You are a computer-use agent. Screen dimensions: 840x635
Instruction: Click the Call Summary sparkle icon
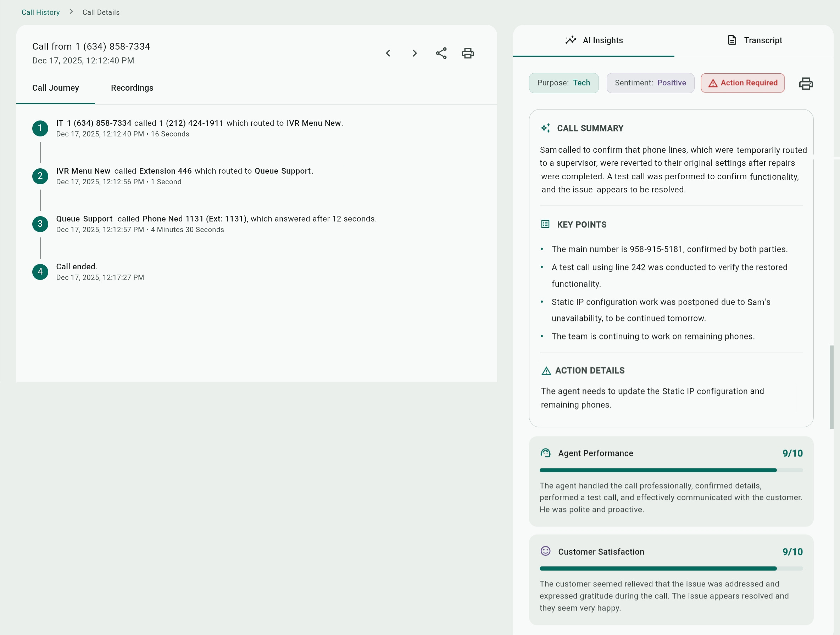(x=545, y=128)
